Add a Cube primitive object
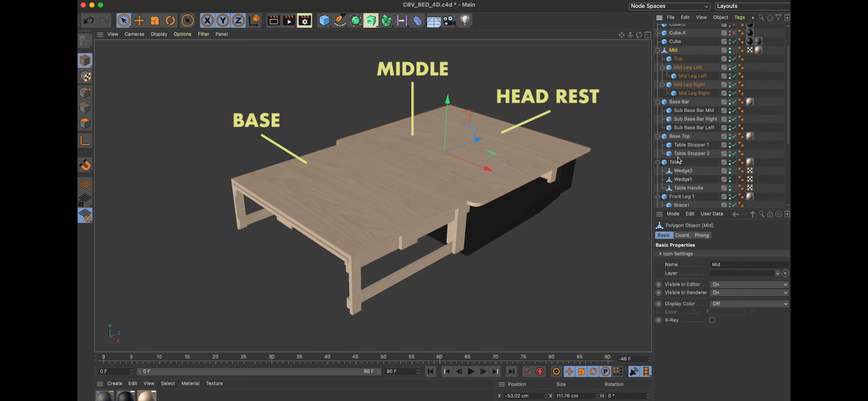 [324, 20]
